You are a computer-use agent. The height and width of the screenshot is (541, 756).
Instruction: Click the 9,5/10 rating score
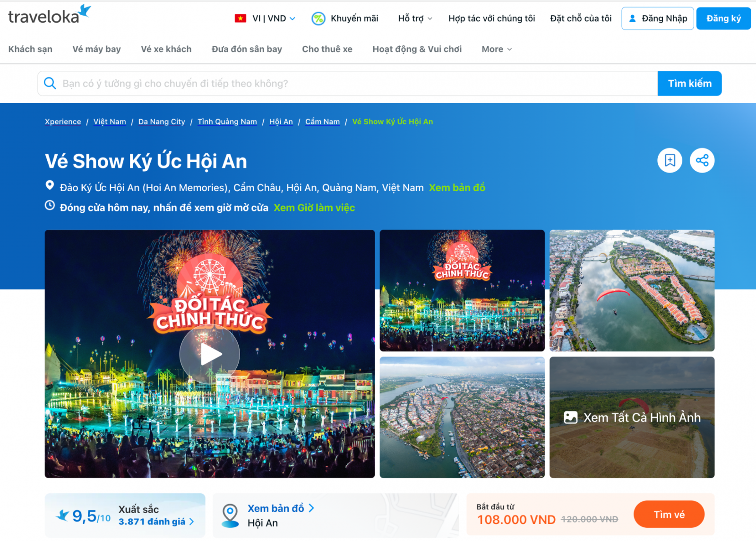pyautogui.click(x=91, y=516)
